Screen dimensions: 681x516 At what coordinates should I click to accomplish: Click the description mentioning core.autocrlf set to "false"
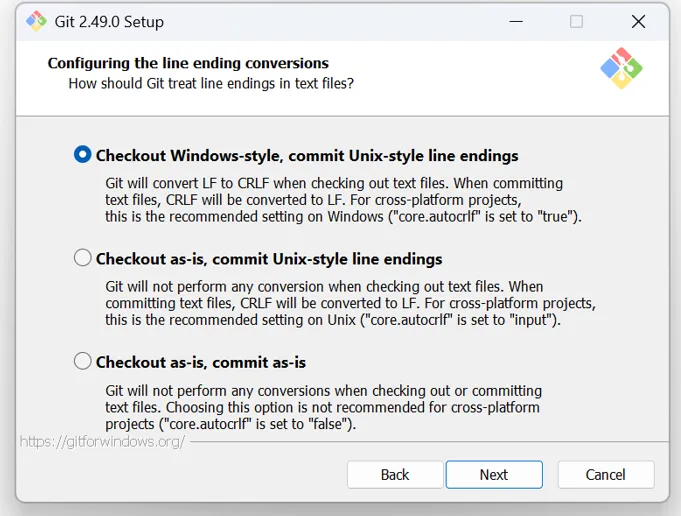[323, 407]
